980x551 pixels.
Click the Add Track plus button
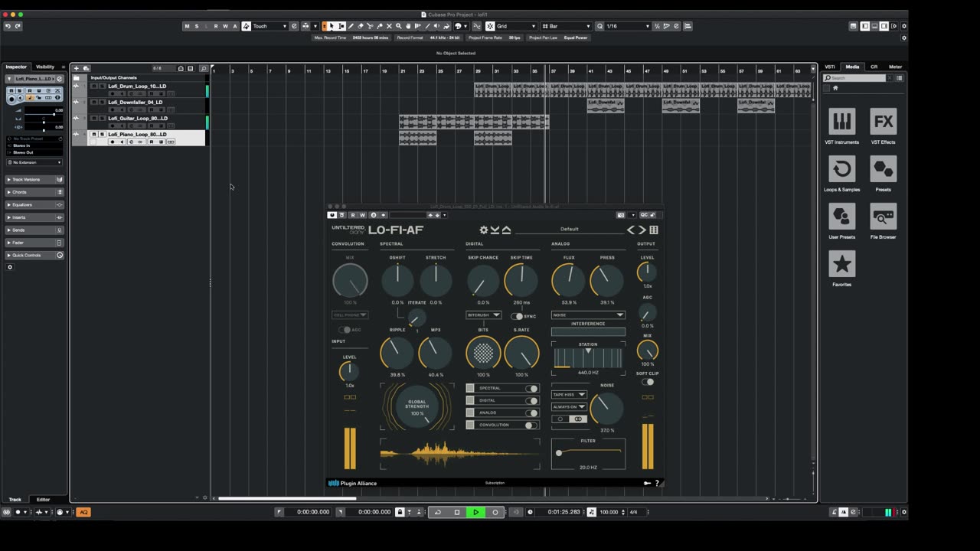pyautogui.click(x=76, y=68)
